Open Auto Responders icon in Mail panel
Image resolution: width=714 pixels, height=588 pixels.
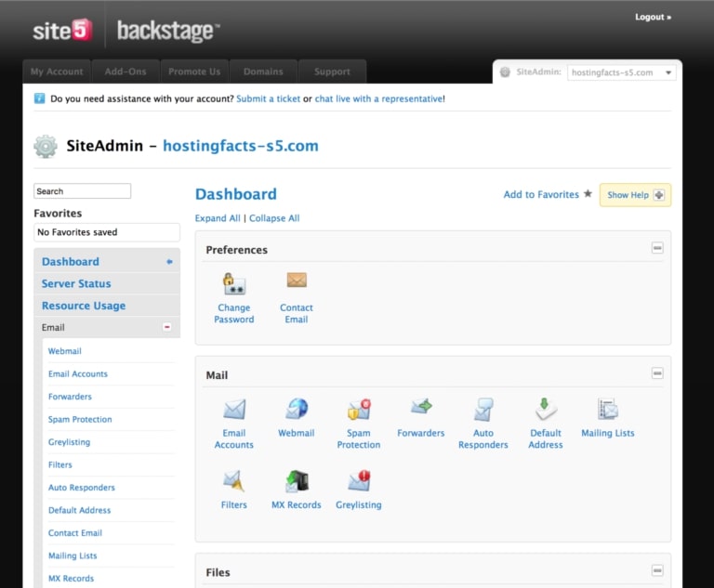(x=483, y=409)
